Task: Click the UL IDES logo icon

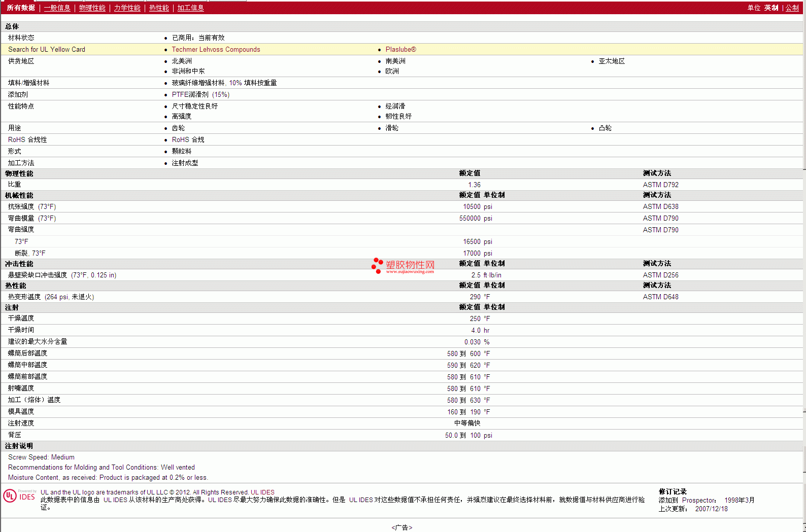Action: click(x=20, y=495)
